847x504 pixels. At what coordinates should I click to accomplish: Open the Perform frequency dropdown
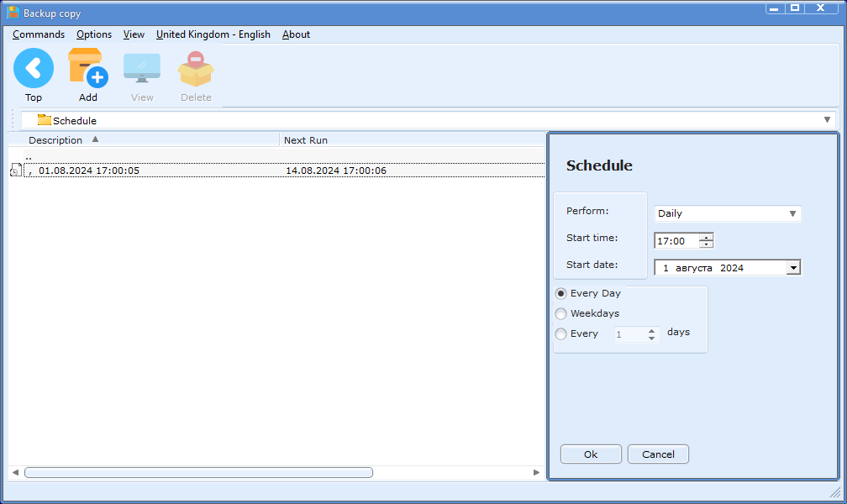(x=792, y=213)
